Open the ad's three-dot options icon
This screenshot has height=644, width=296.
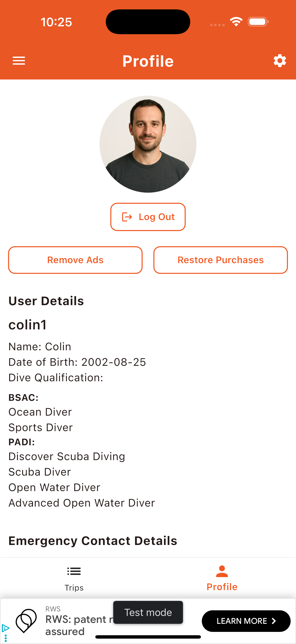[5, 638]
